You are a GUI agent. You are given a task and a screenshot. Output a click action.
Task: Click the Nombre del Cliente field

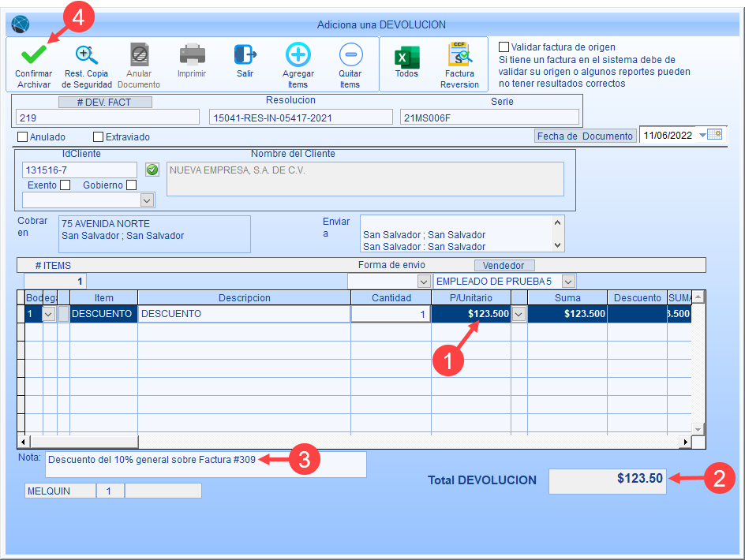365,179
